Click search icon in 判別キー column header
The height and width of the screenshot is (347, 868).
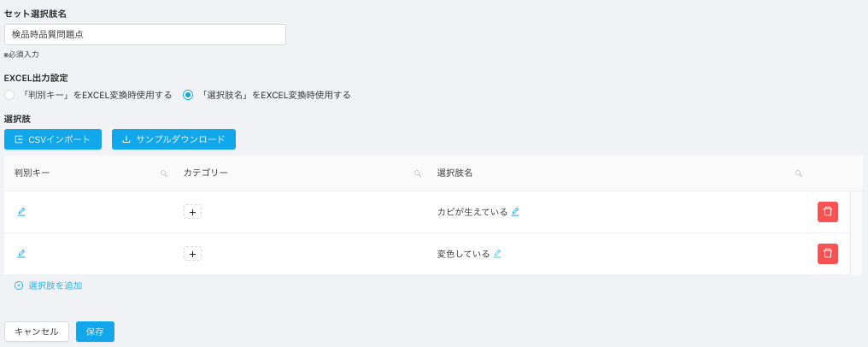tap(163, 173)
